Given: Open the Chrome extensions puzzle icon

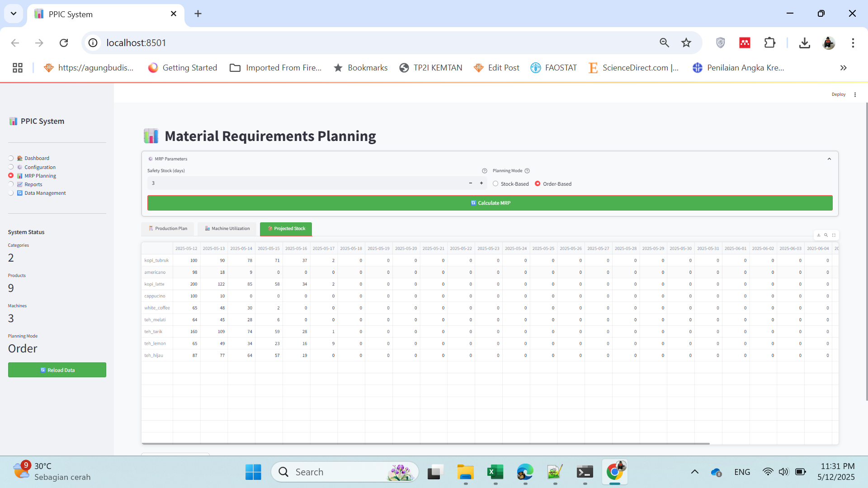Looking at the screenshot, I should (x=769, y=43).
